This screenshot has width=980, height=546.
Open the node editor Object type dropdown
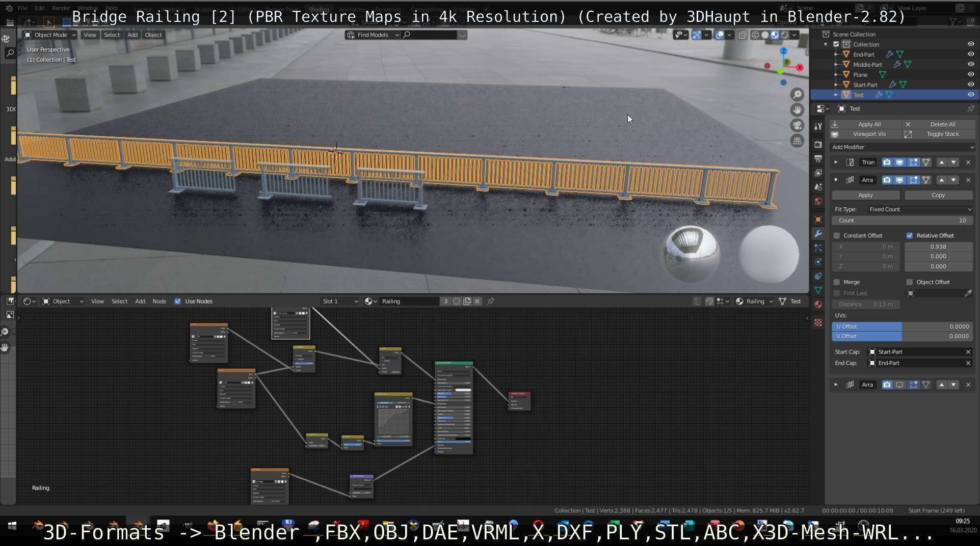tap(62, 302)
